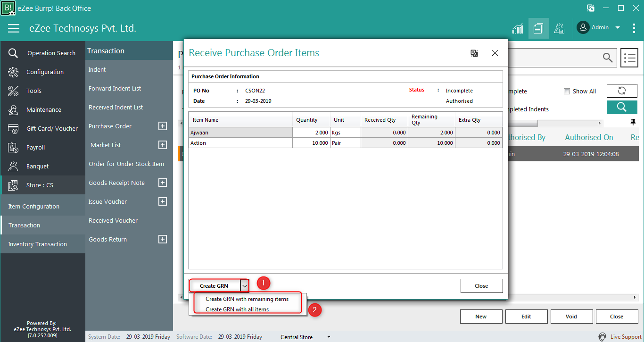The width and height of the screenshot is (644, 342).
Task: Expand Issue Voucher submenu
Action: coord(163,201)
